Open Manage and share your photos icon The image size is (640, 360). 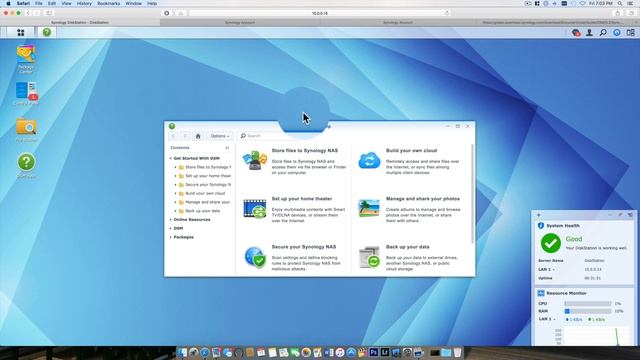click(x=369, y=208)
